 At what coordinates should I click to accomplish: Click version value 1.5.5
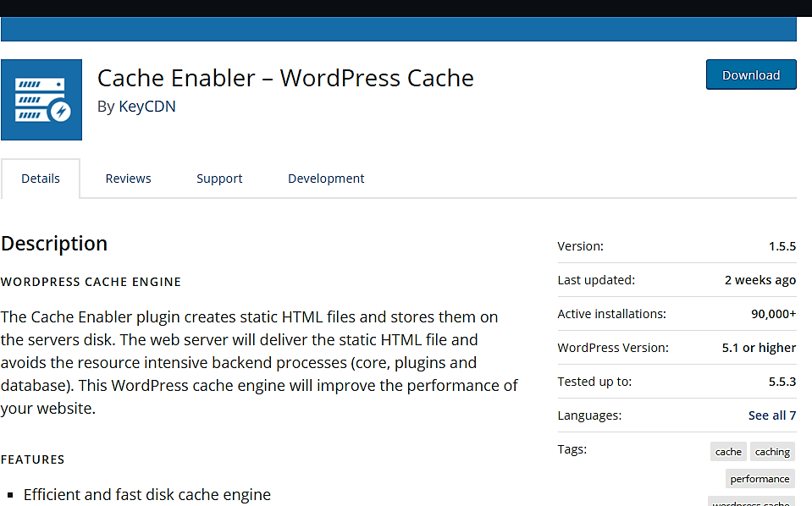tap(782, 246)
